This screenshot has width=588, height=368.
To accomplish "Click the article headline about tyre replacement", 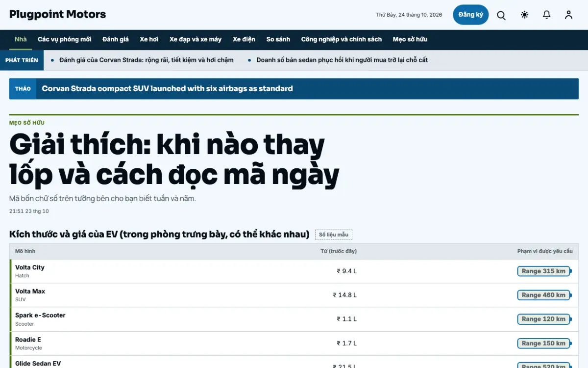I will pos(174,159).
